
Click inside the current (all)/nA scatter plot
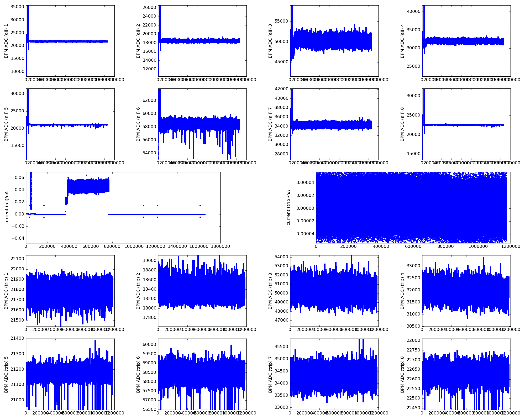point(123,208)
